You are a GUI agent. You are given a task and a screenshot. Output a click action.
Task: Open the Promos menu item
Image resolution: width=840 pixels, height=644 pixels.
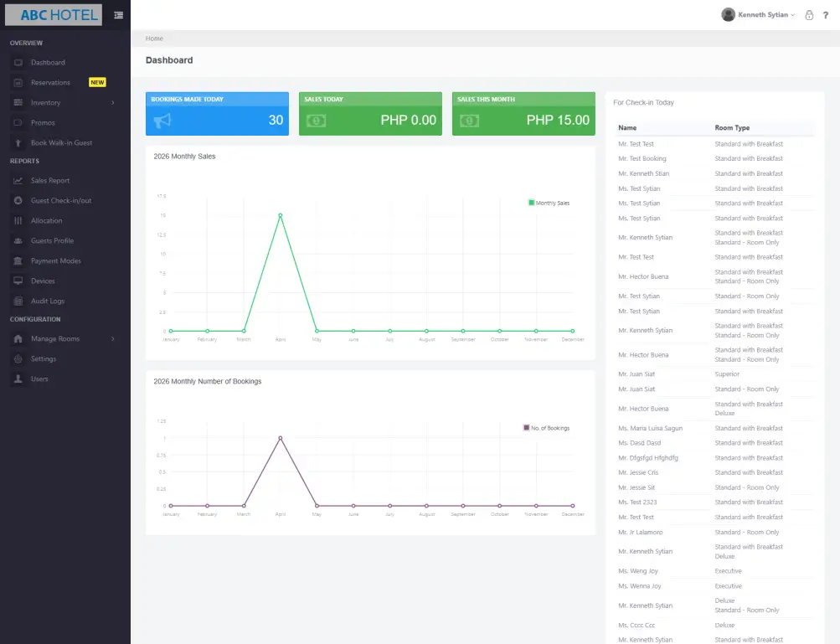[x=43, y=123]
